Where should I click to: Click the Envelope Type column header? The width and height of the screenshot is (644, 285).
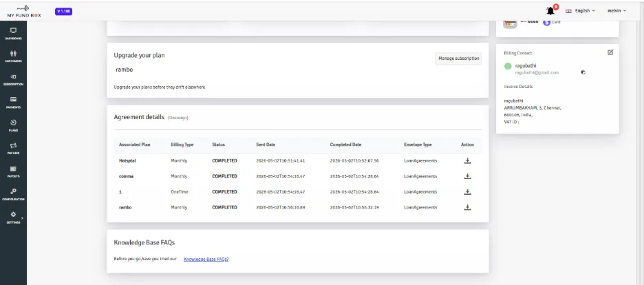418,145
